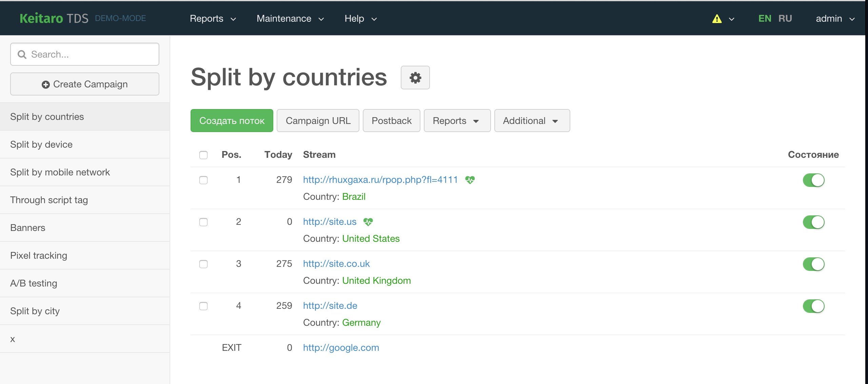Open the Additional dropdown button
The image size is (868, 384).
(x=532, y=121)
